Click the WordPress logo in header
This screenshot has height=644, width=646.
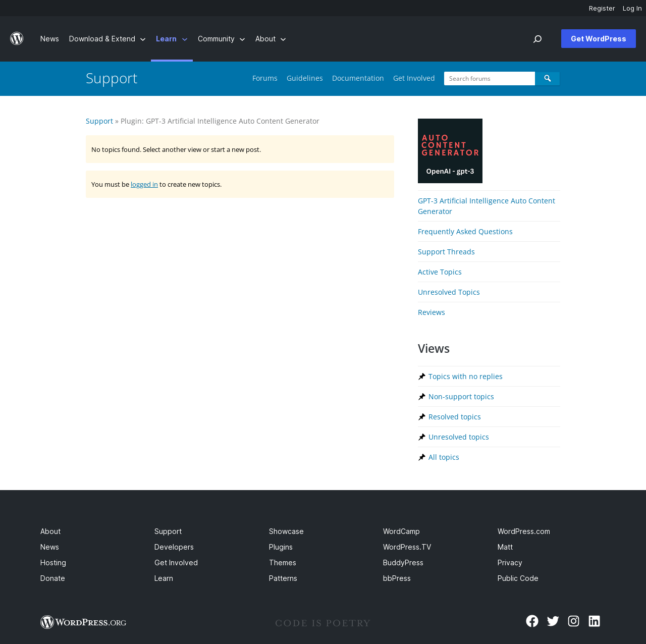(x=17, y=39)
